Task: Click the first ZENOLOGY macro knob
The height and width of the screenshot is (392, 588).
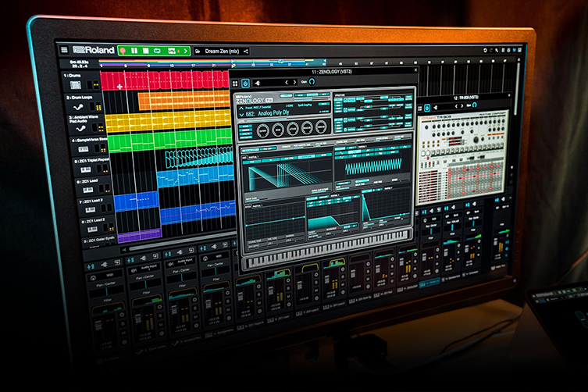Action: 262,130
